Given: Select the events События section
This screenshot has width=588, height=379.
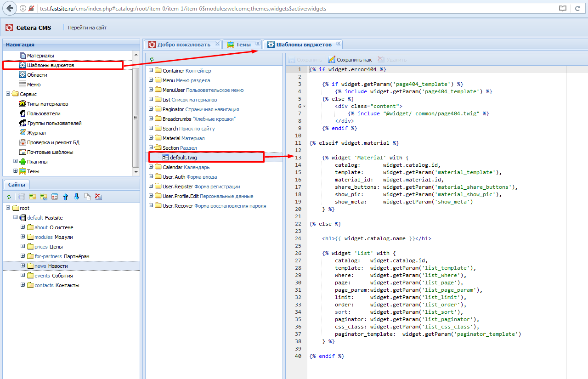Looking at the screenshot, I should (53, 276).
